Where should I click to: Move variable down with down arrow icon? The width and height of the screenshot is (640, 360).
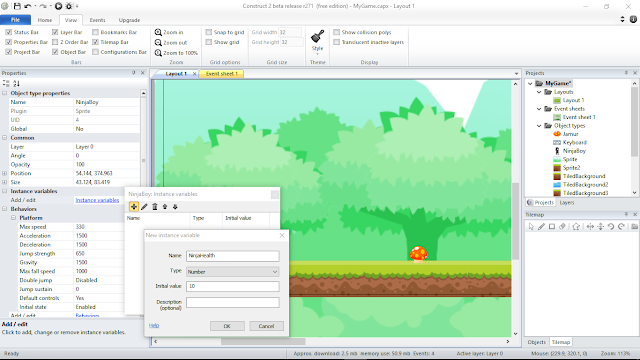(175, 207)
